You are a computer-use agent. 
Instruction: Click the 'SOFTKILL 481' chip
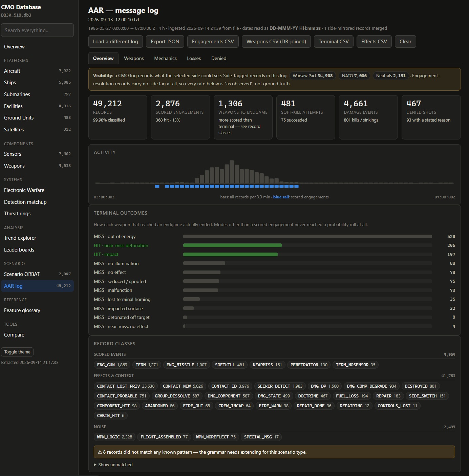point(230,365)
